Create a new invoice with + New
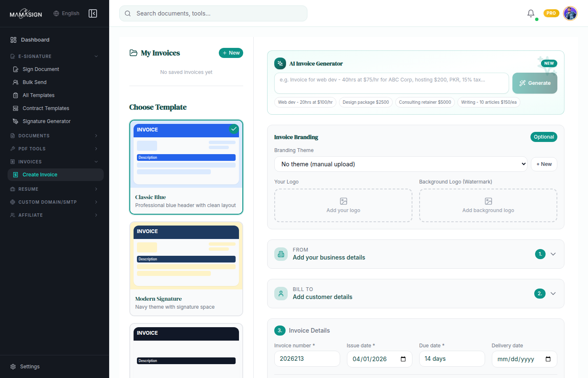588x378 pixels. (231, 53)
